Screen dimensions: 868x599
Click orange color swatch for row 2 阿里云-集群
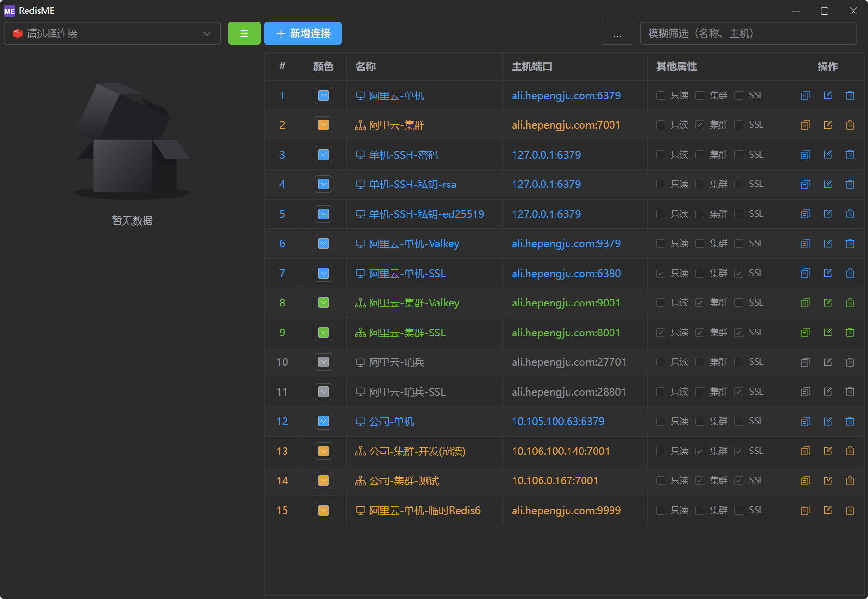click(324, 125)
